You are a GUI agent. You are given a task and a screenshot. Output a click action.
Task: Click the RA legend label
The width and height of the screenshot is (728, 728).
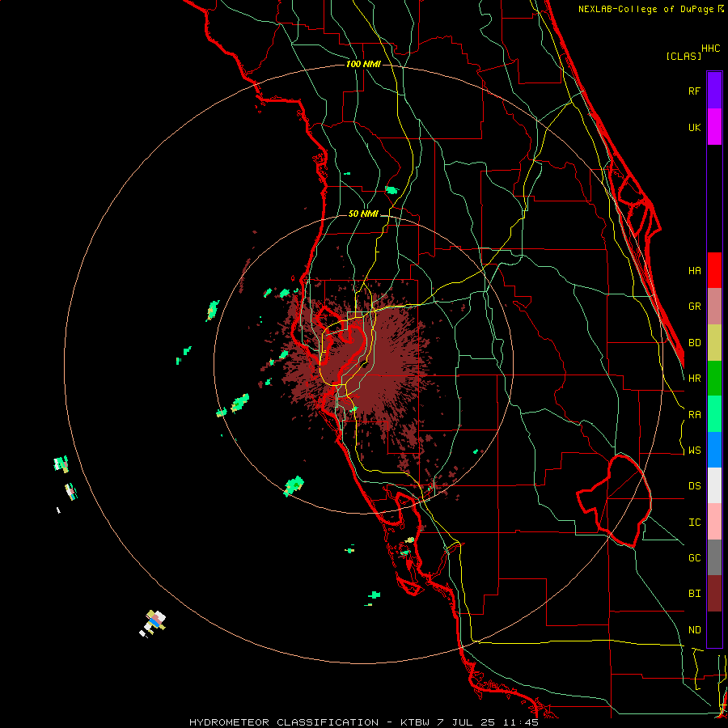694,414
